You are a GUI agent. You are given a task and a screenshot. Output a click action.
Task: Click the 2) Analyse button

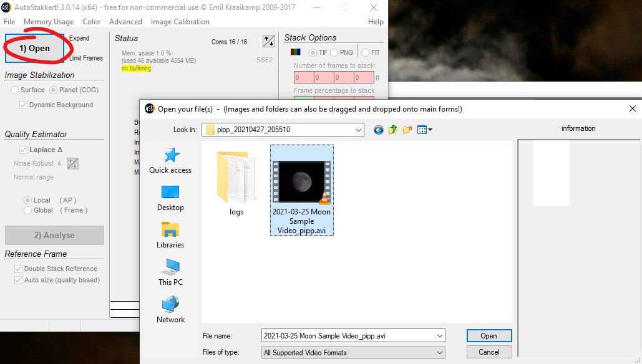coord(54,235)
